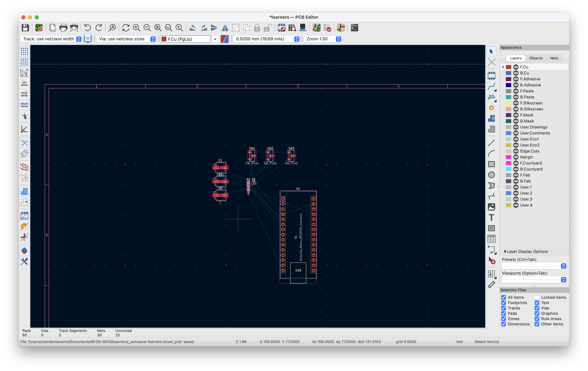Switch to the Nets tab

pos(554,58)
